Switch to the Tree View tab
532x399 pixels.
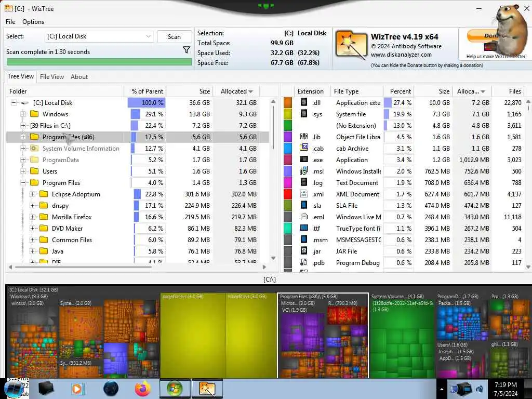21,76
